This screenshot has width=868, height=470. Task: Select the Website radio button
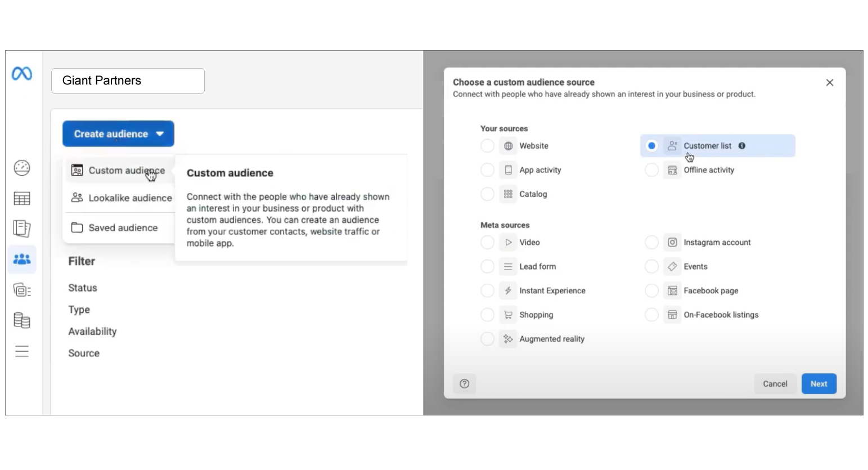[487, 146]
